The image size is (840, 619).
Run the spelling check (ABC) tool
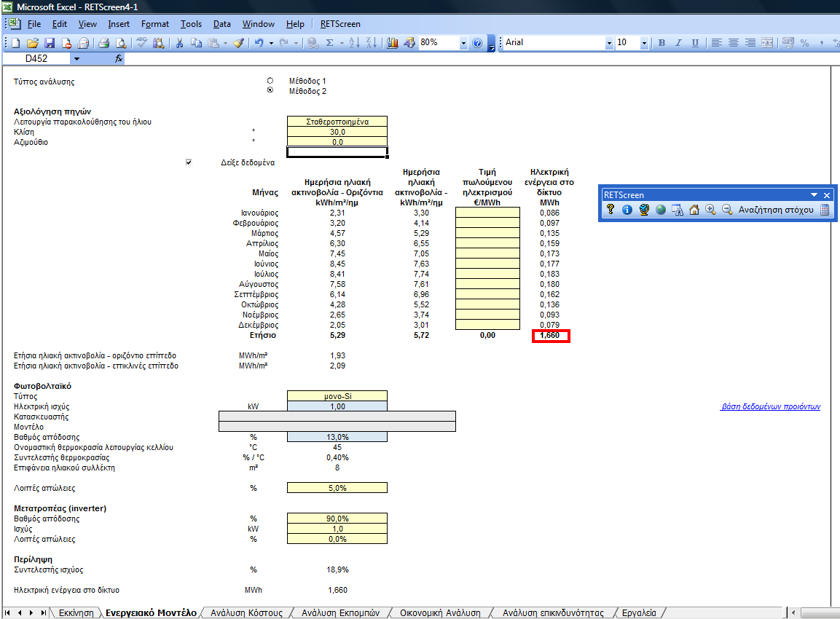point(141,43)
